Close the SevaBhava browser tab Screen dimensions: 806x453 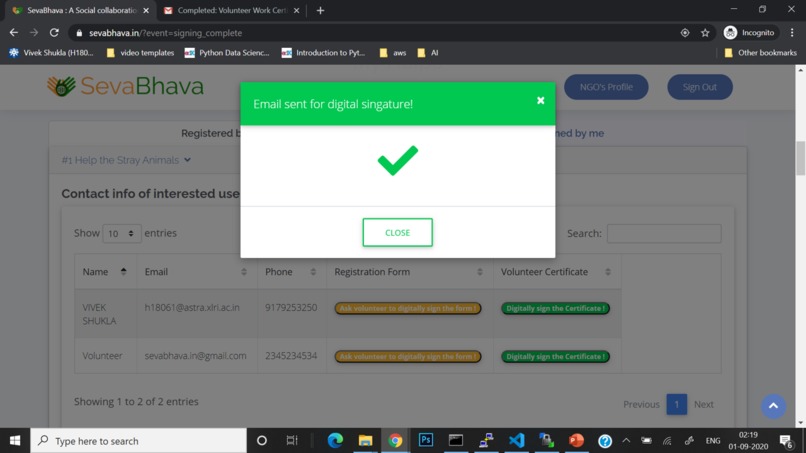(x=146, y=10)
